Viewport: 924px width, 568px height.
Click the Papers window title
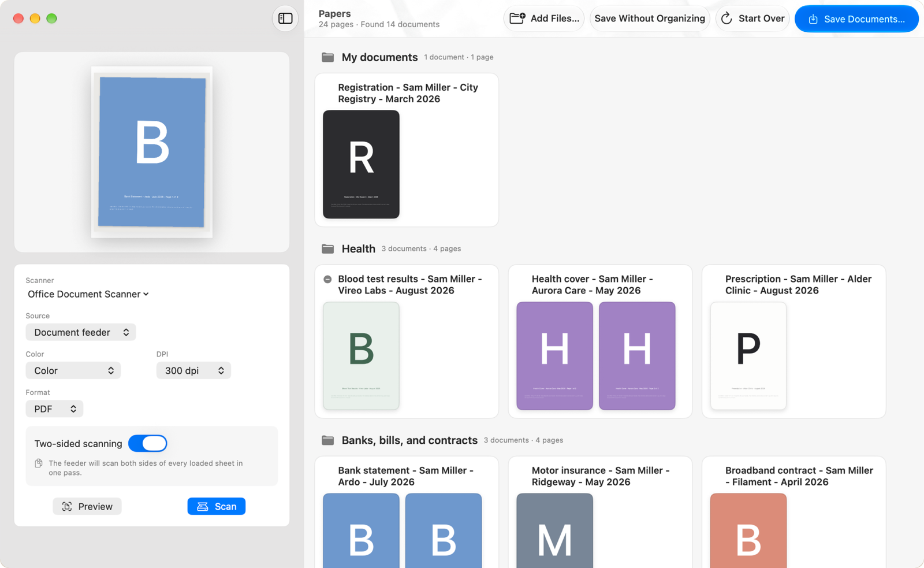(335, 13)
